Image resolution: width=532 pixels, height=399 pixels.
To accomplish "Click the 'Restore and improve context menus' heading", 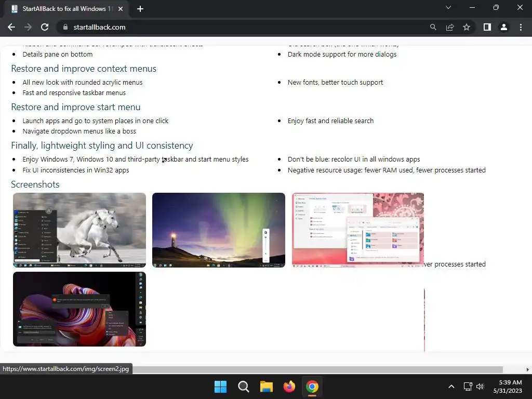I will (x=84, y=69).
